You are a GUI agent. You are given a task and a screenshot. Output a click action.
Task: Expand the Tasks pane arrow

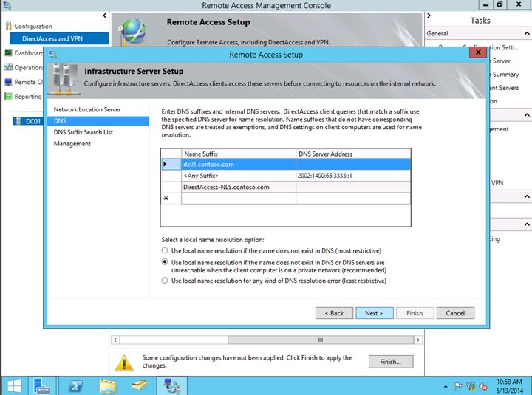[429, 16]
